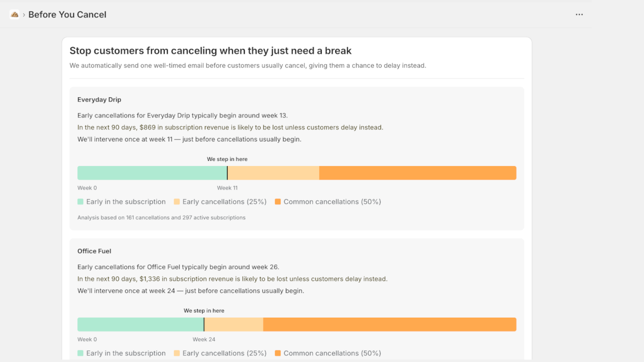The image size is (644, 362).
Task: Click the $1,336 revenue loss warning text
Action: coord(232,279)
